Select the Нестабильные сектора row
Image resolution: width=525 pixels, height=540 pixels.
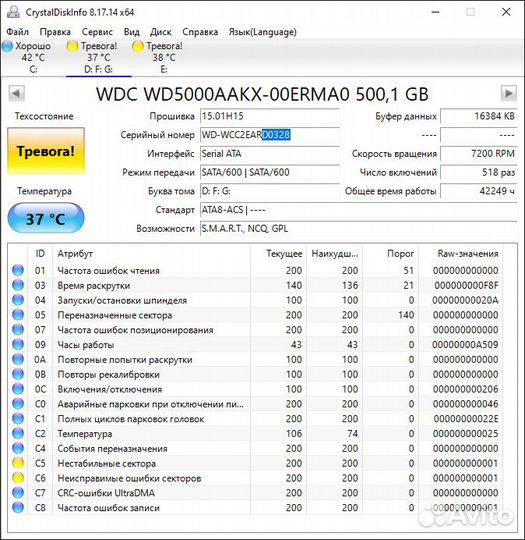tap(256, 463)
